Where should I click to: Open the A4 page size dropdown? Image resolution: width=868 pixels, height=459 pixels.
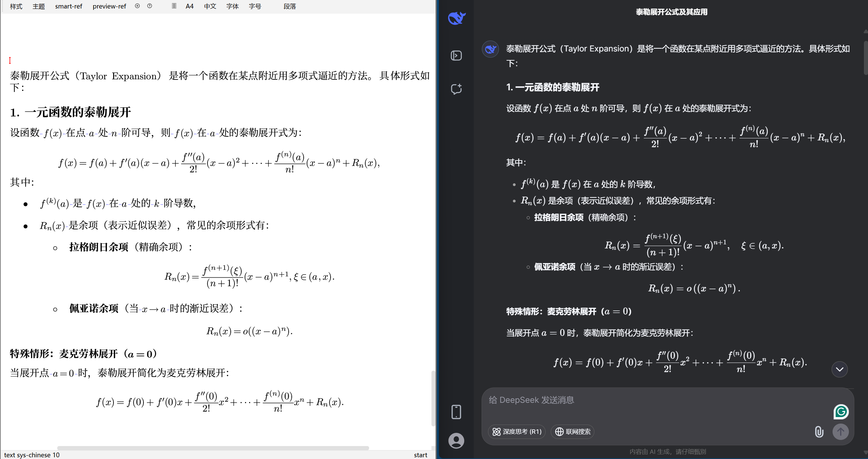(x=189, y=6)
